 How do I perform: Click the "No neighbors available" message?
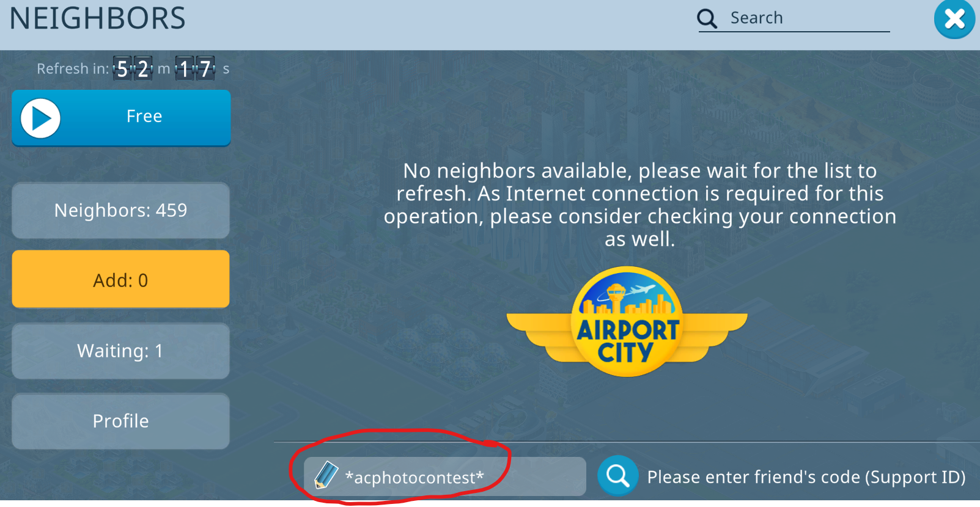(x=640, y=205)
